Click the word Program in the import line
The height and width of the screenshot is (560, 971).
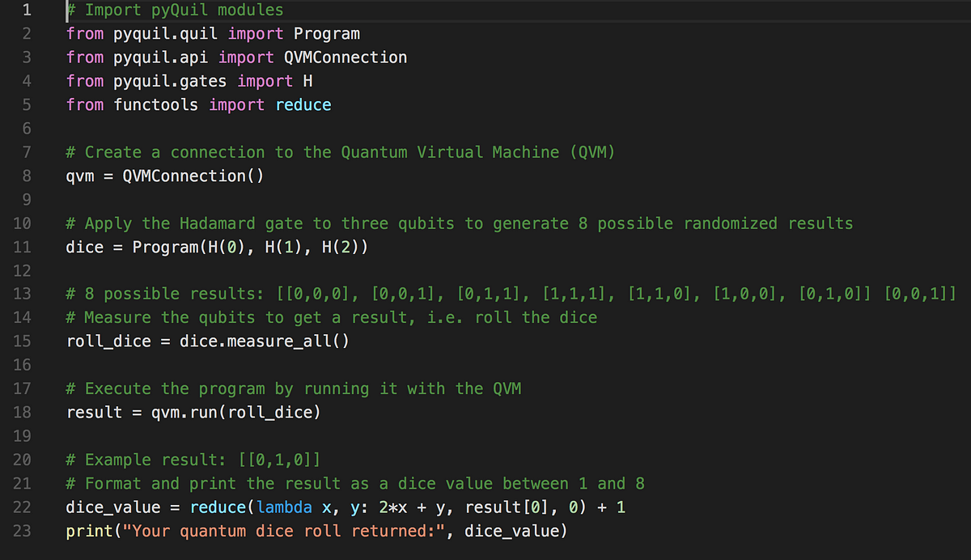tap(327, 34)
